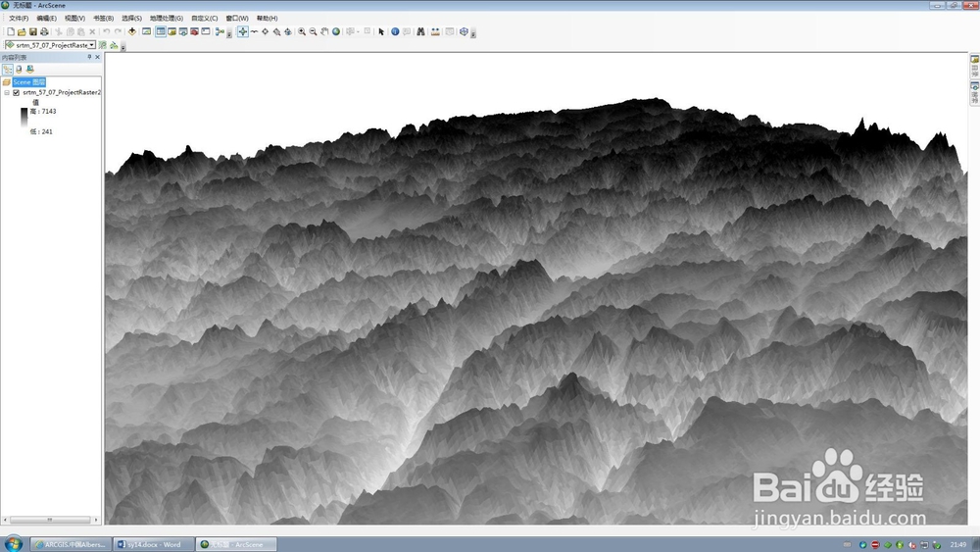Open the Windows Start menu
Viewport: 980px width, 552px height.
(13, 544)
